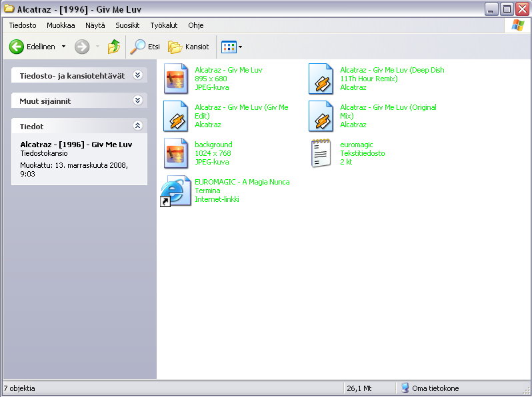The height and width of the screenshot is (397, 532).
Task: Open the Edellinen history dropdown arrow
Action: click(x=63, y=47)
